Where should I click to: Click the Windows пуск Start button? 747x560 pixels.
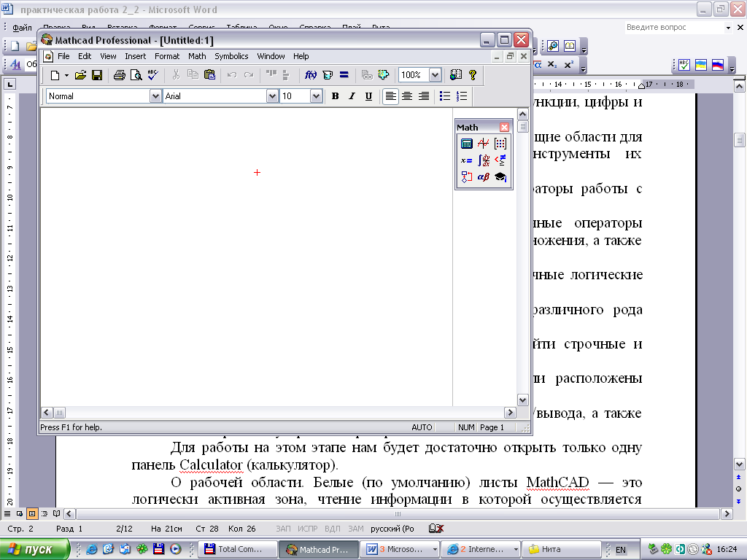tap(34, 550)
